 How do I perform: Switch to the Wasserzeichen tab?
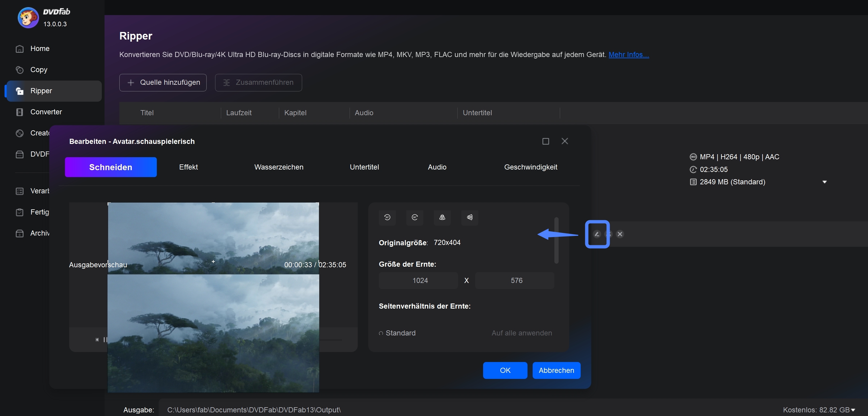[x=279, y=167]
